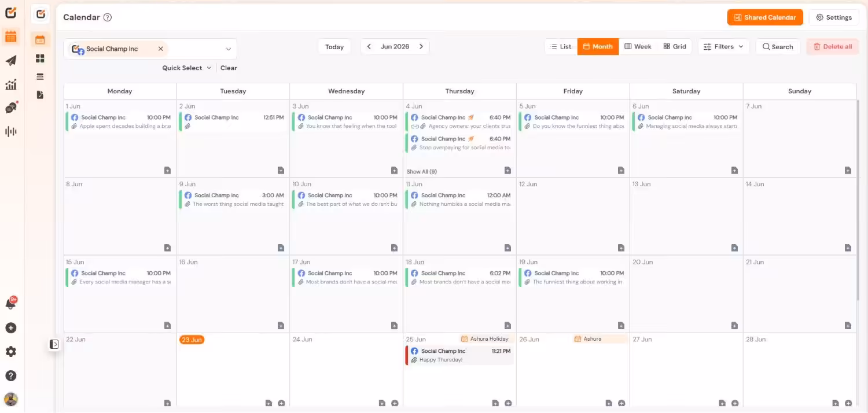
Task: Click the workspace logo tile in the second sidebar
Action: click(x=40, y=14)
